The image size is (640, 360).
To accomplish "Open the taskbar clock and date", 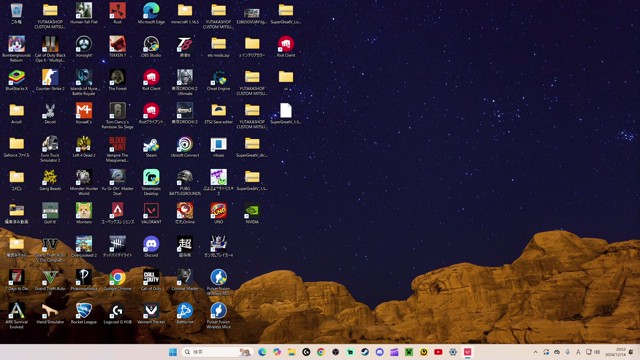I will click(615, 352).
